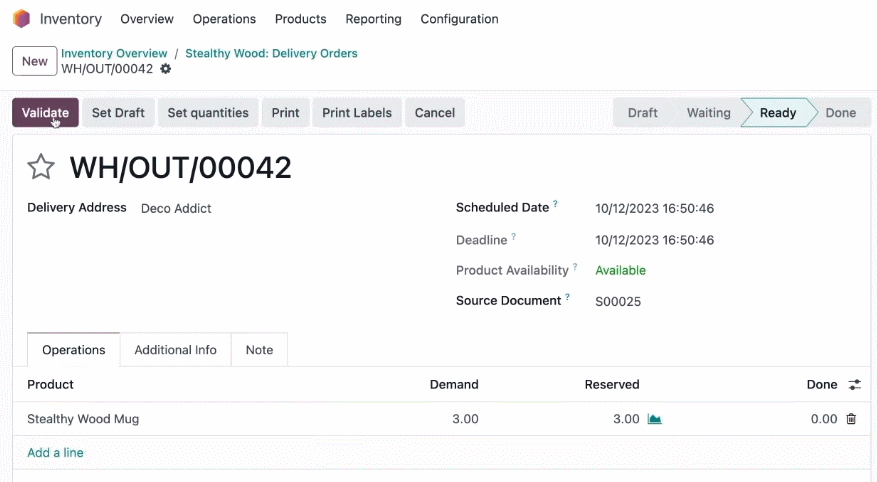Select the Done status stage
877x482 pixels.
pyautogui.click(x=841, y=112)
